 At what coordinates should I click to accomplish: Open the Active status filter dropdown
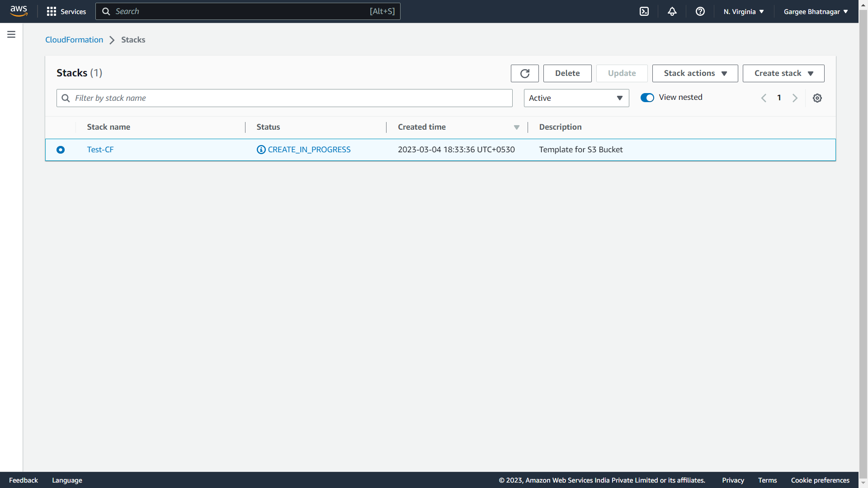576,98
